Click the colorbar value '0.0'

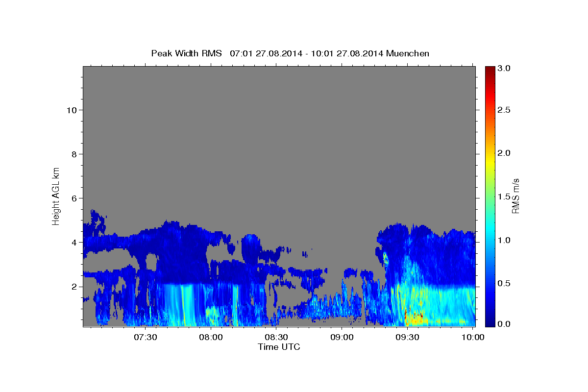503,324
